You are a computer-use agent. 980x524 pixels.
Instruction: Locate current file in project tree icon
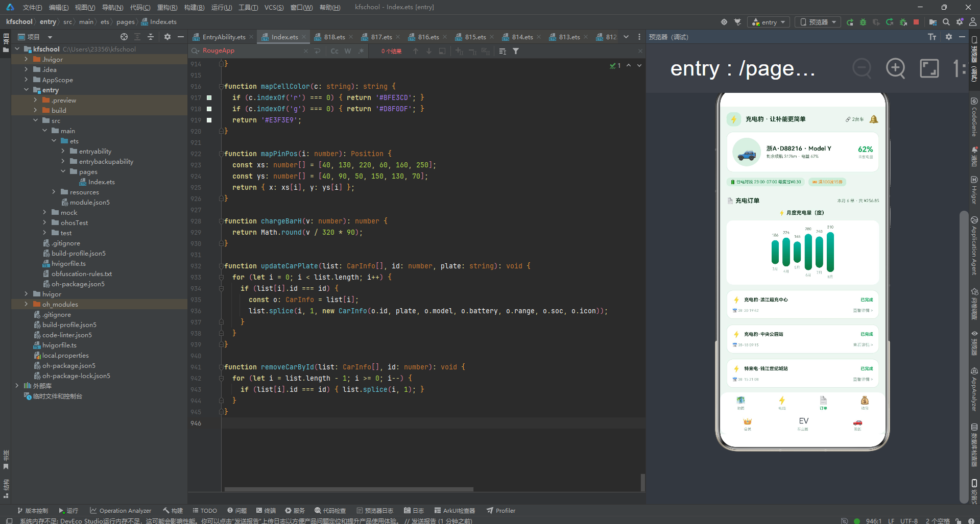point(124,37)
